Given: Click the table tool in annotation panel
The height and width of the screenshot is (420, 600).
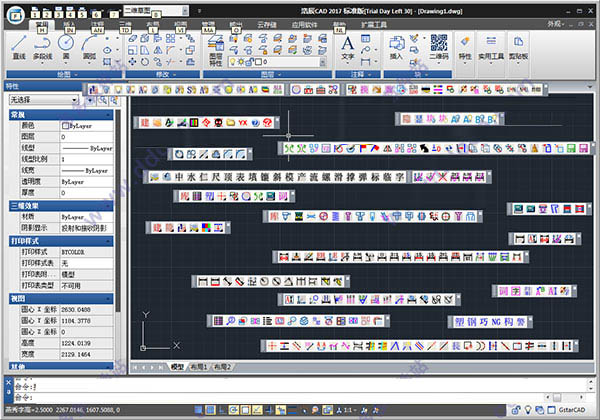Looking at the screenshot, I should 366,38.
